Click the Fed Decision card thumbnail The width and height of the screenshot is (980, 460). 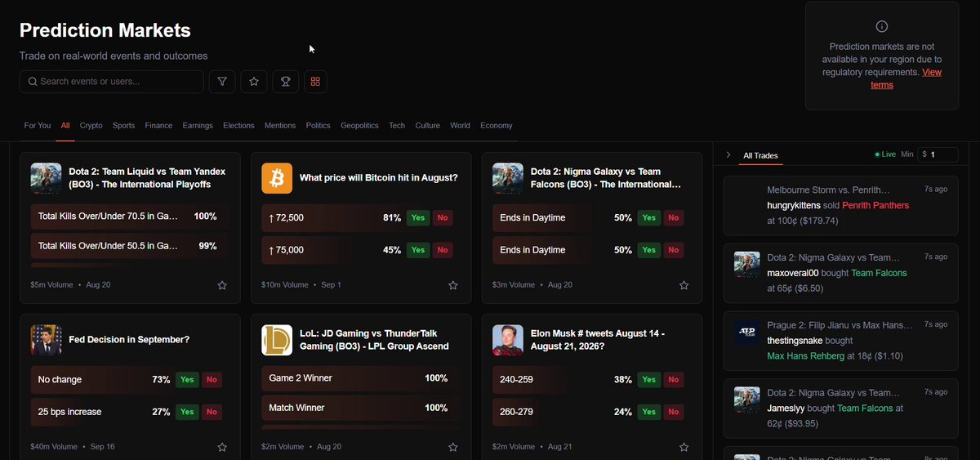(x=46, y=340)
